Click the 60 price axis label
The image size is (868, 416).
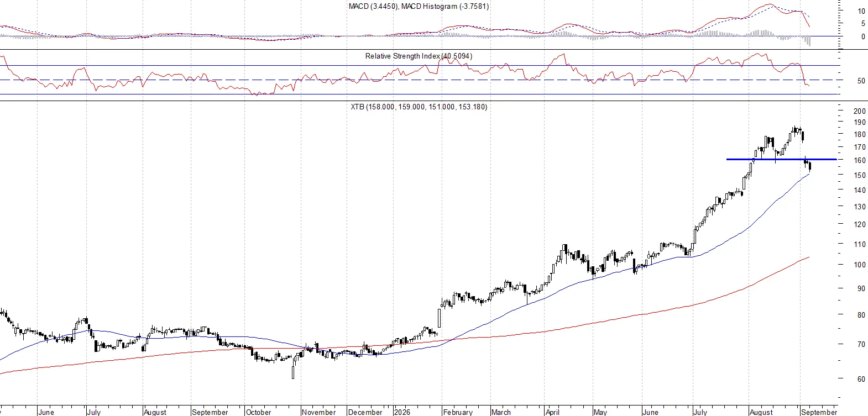pyautogui.click(x=861, y=379)
